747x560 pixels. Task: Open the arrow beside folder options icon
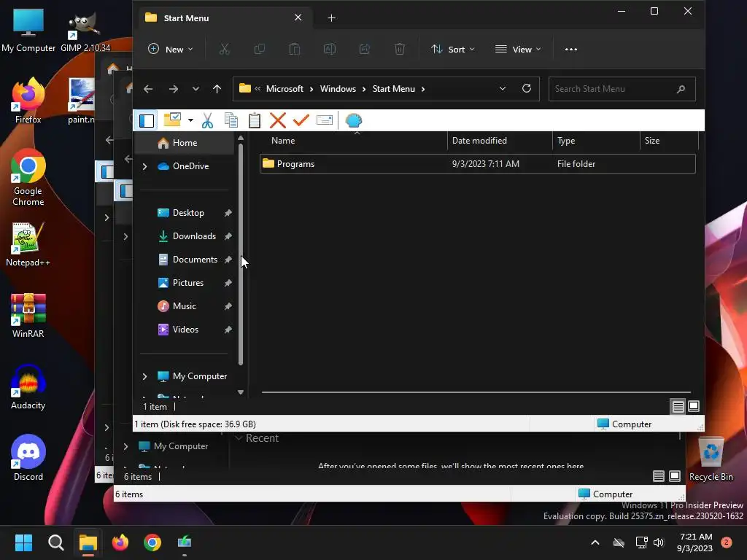tap(190, 120)
